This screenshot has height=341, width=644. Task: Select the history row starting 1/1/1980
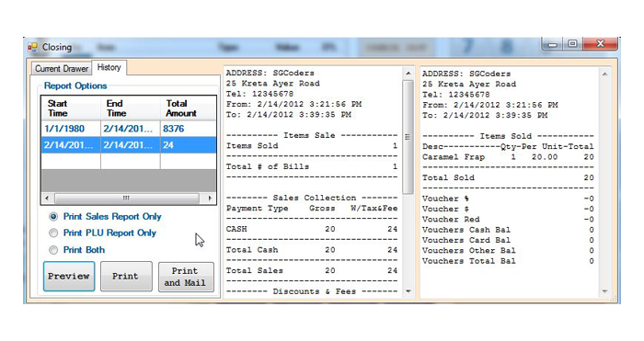pyautogui.click(x=129, y=129)
